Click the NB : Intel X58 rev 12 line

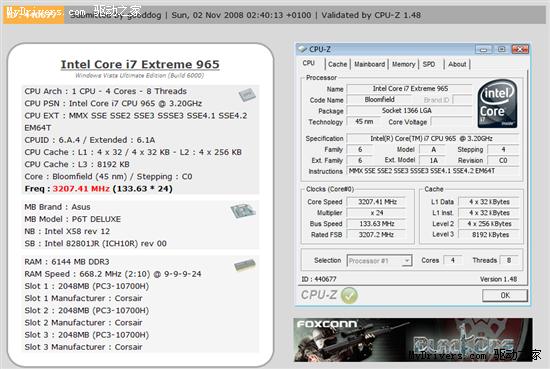pyautogui.click(x=67, y=232)
